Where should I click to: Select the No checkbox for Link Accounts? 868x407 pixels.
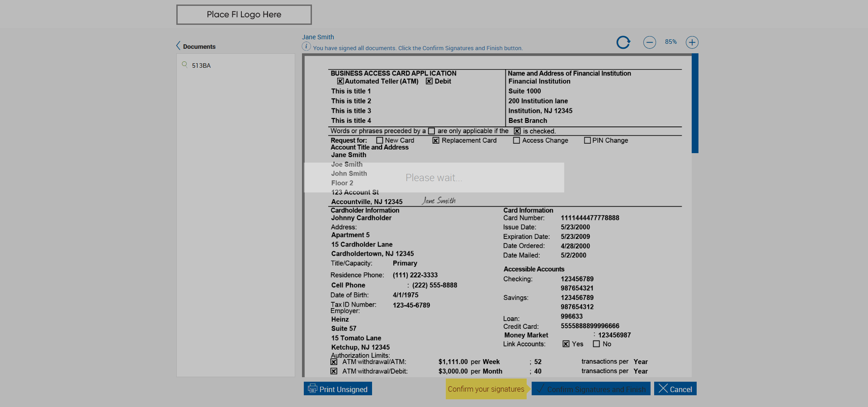point(596,344)
